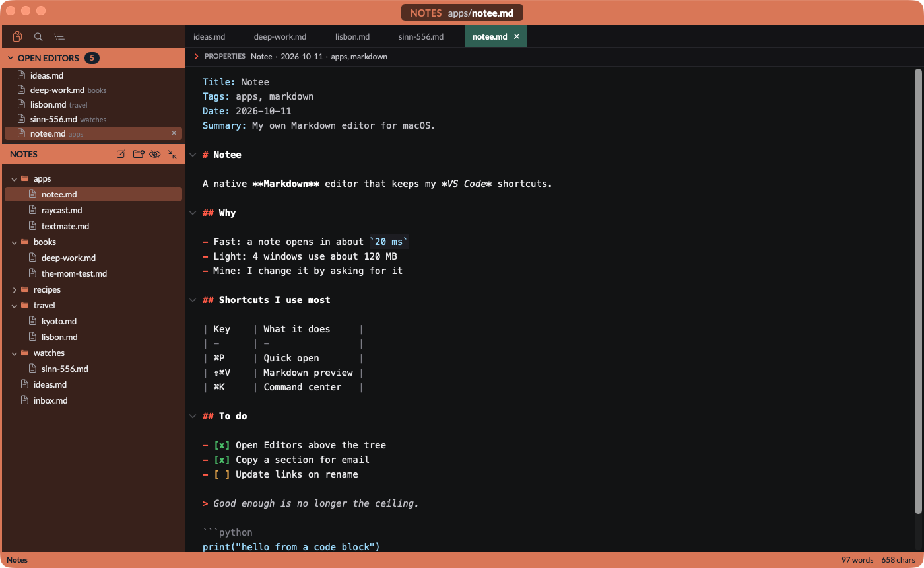924x568 pixels.
Task: Fold the '## Shortcuts I use most' section
Action: pos(193,300)
